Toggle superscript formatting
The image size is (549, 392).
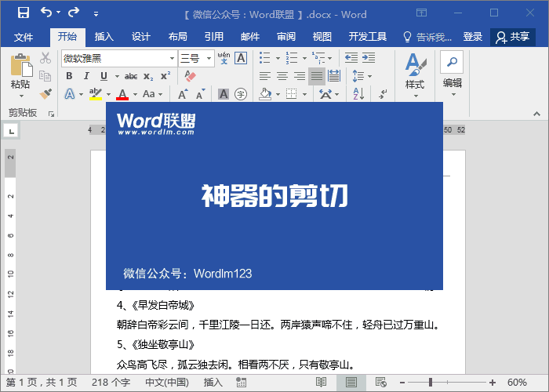165,76
